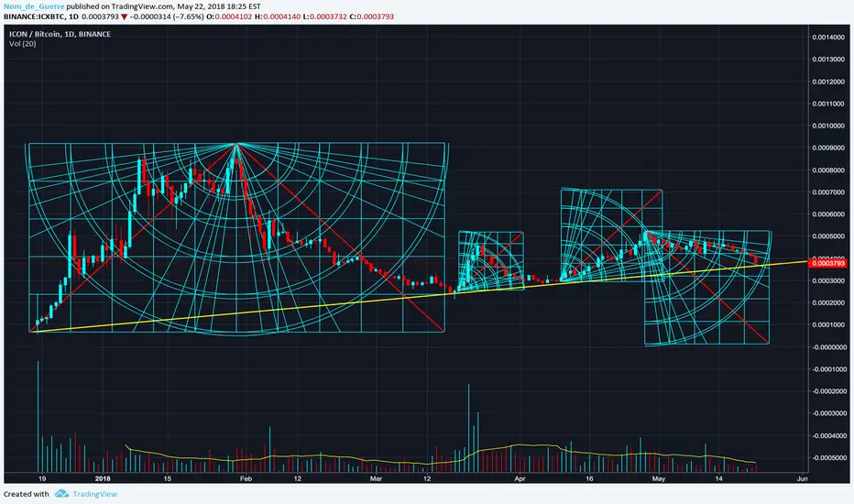Image resolution: width=854 pixels, height=504 pixels.
Task: Select the ICON / Bitcoin, 1D, BINANCE chart title
Action: click(x=60, y=34)
